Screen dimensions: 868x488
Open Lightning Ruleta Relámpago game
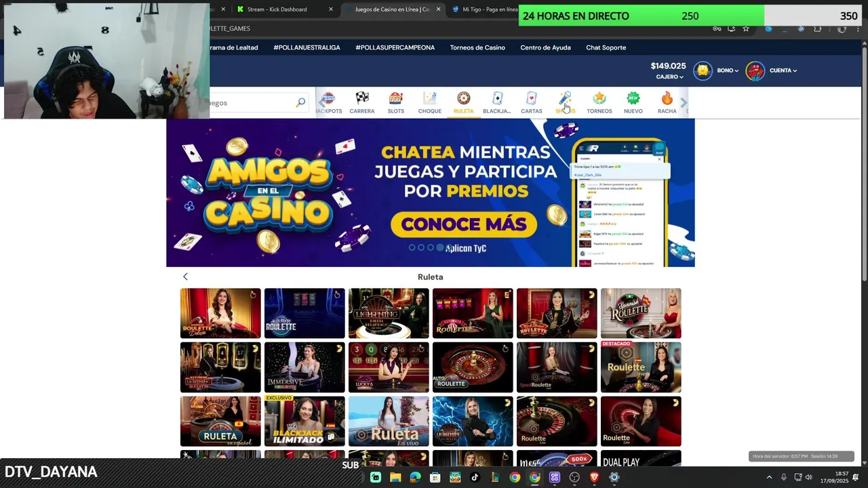pyautogui.click(x=389, y=313)
